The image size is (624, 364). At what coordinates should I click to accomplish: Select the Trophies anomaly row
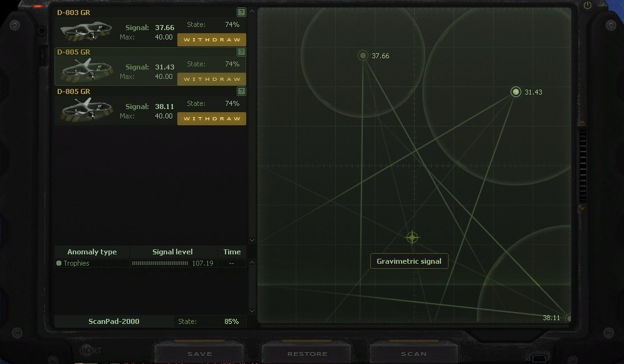coord(150,263)
